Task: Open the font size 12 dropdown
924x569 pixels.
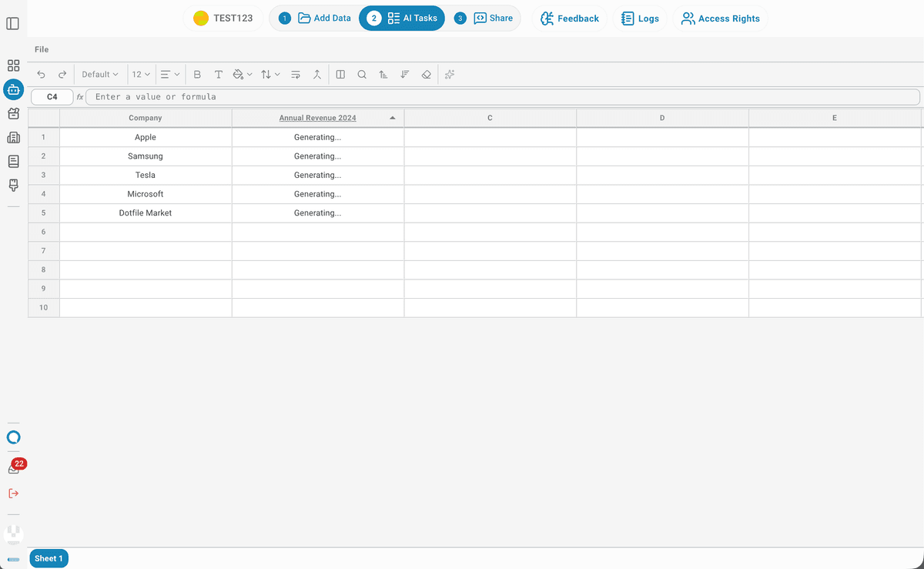Action: point(141,75)
